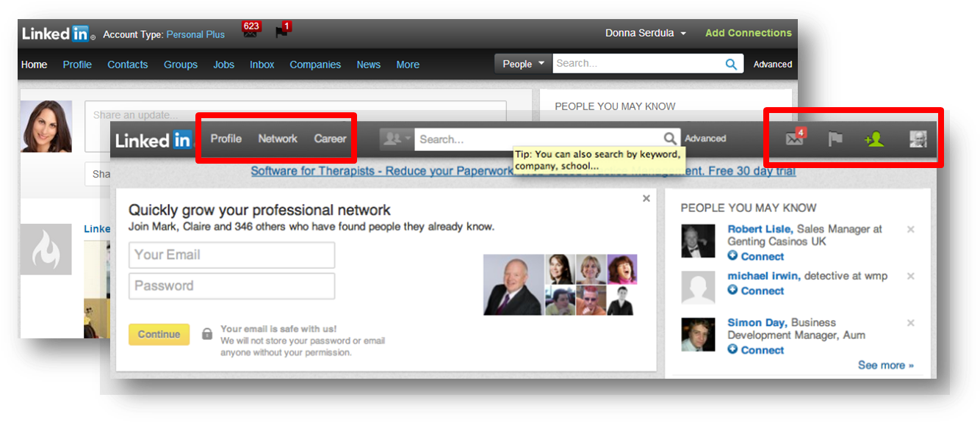
Task: Open the Network menu in new header
Action: [278, 139]
